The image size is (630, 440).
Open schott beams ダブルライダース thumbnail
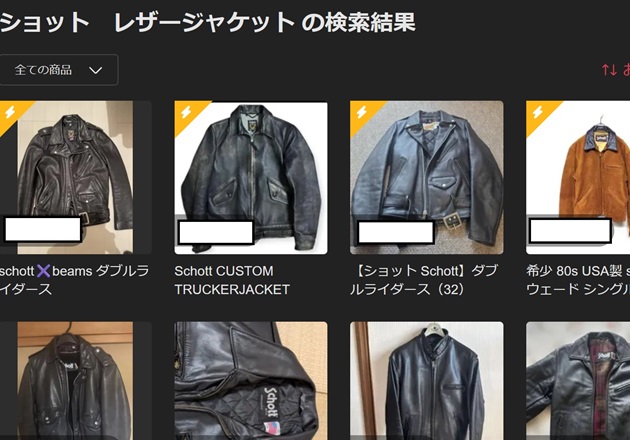75,178
